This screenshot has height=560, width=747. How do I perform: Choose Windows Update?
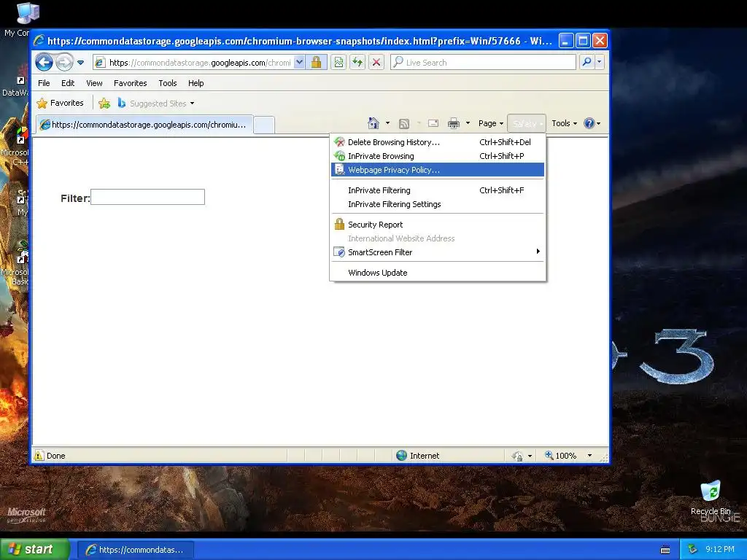click(x=438, y=273)
